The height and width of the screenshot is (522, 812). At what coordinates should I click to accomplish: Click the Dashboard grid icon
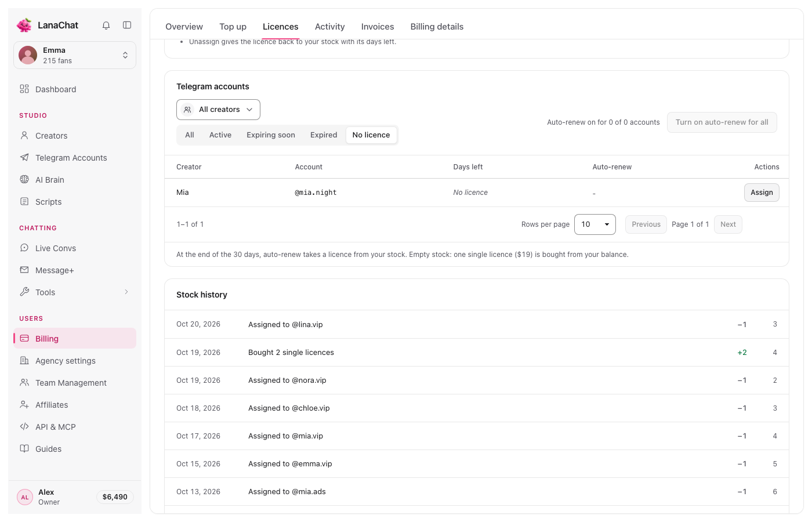(24, 89)
